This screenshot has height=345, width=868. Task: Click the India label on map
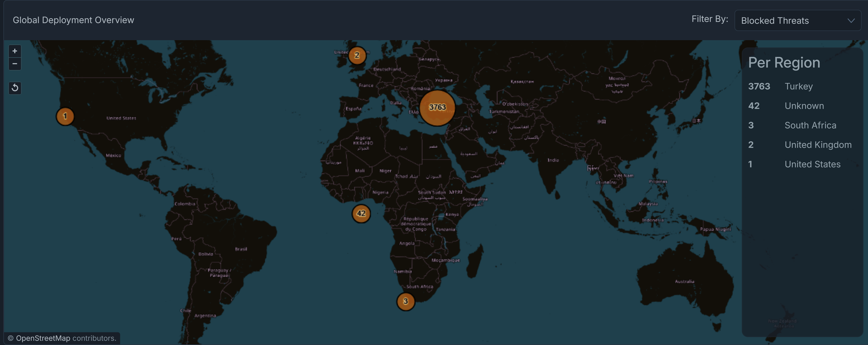coord(553,160)
